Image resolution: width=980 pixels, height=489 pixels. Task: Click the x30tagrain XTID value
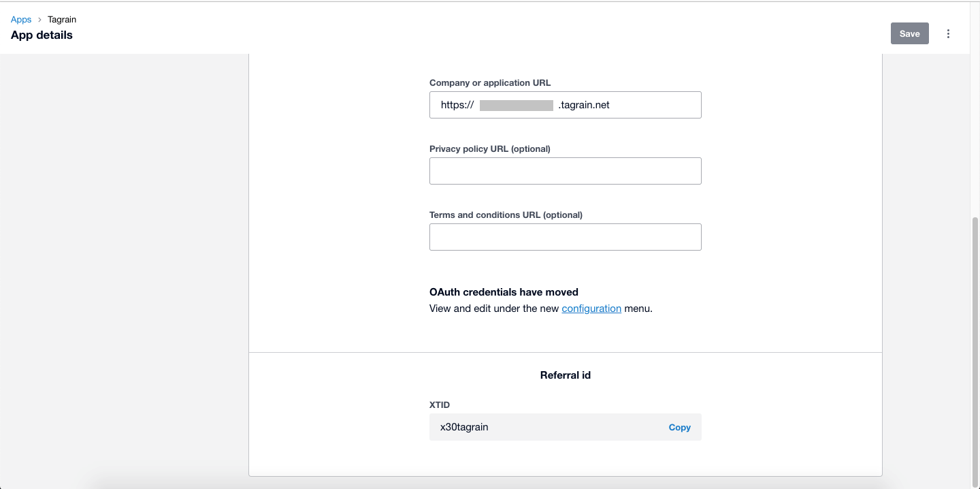tap(464, 427)
